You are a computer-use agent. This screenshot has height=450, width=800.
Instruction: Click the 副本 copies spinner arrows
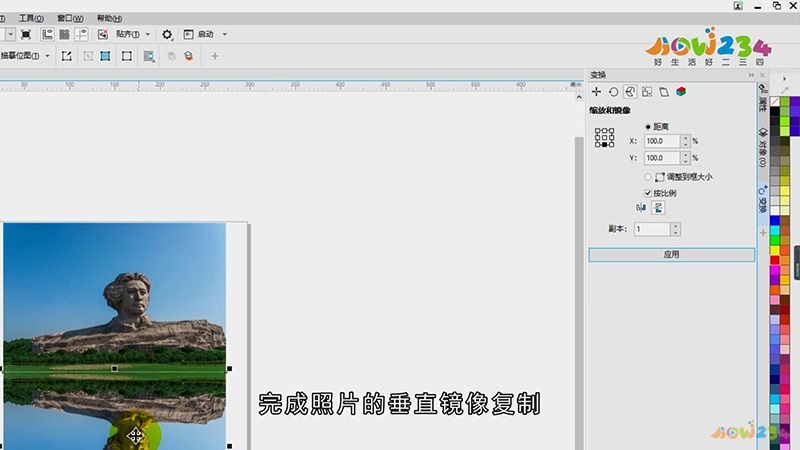[676, 229]
